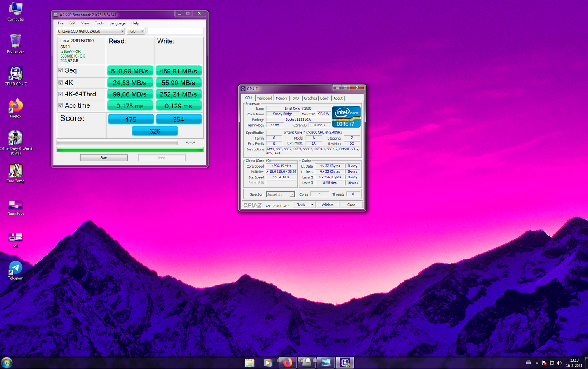The width and height of the screenshot is (588, 369).
Task: Open the Windows Start orb
Action: (x=7, y=363)
